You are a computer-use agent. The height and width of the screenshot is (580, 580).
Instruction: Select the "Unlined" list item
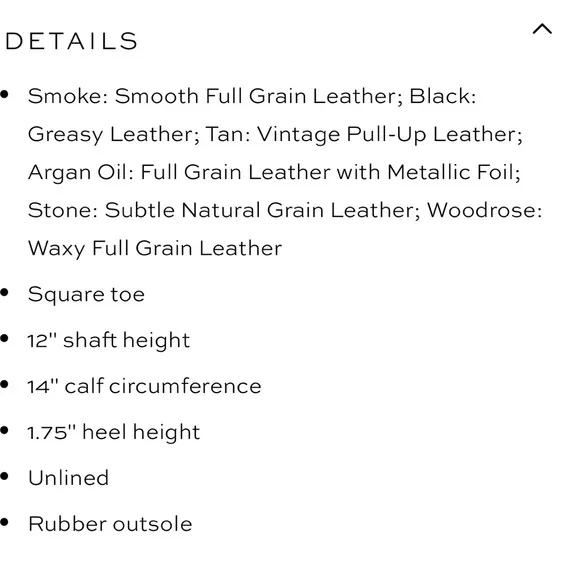pyautogui.click(x=68, y=478)
